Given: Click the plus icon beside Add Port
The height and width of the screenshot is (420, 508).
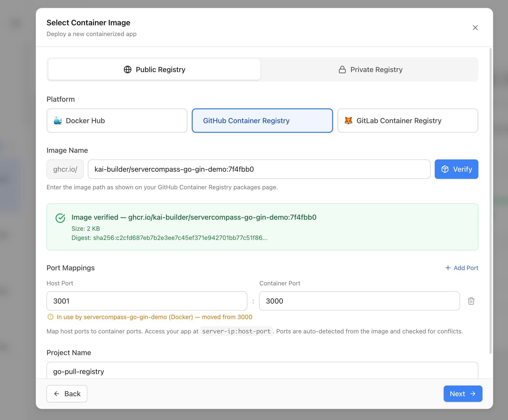Looking at the screenshot, I should [x=449, y=268].
